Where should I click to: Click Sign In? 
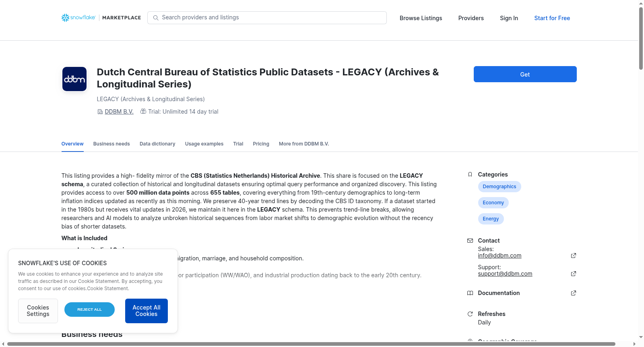click(509, 18)
